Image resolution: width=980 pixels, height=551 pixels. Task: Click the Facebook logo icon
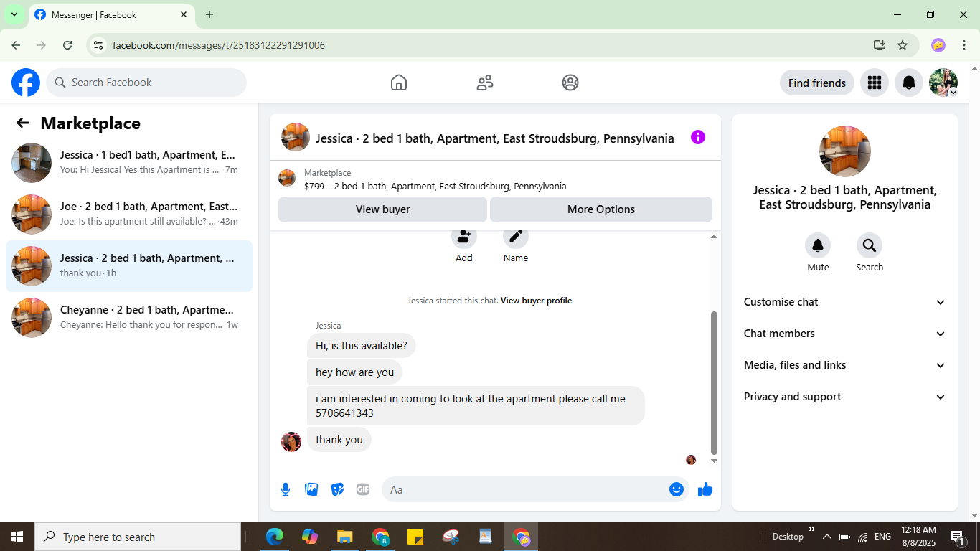(x=26, y=83)
